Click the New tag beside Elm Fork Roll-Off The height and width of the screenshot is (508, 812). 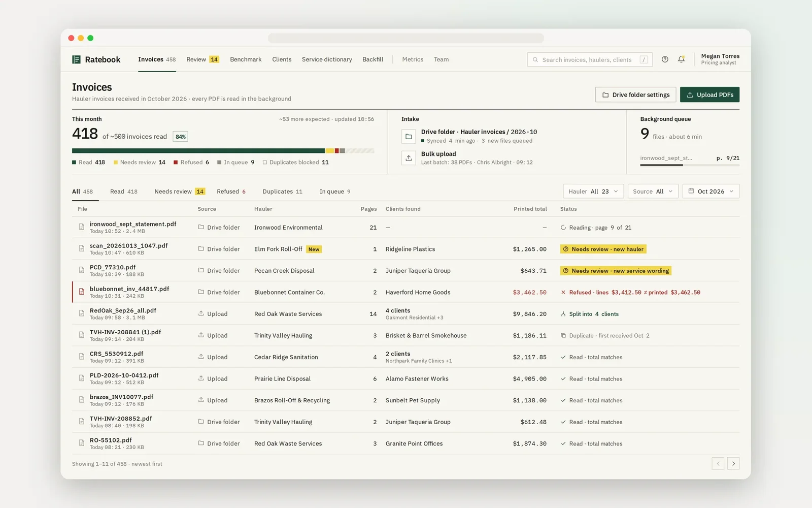[314, 249]
